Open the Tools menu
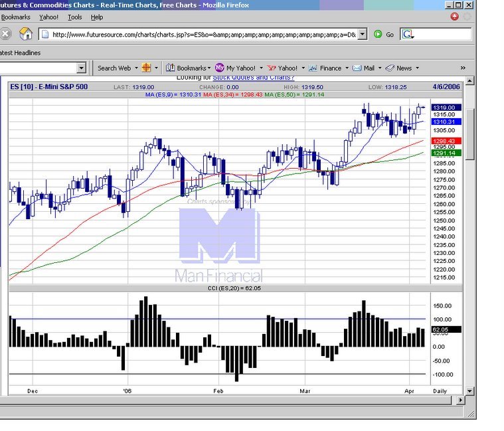Image resolution: width=504 pixels, height=431 pixels. pos(74,17)
